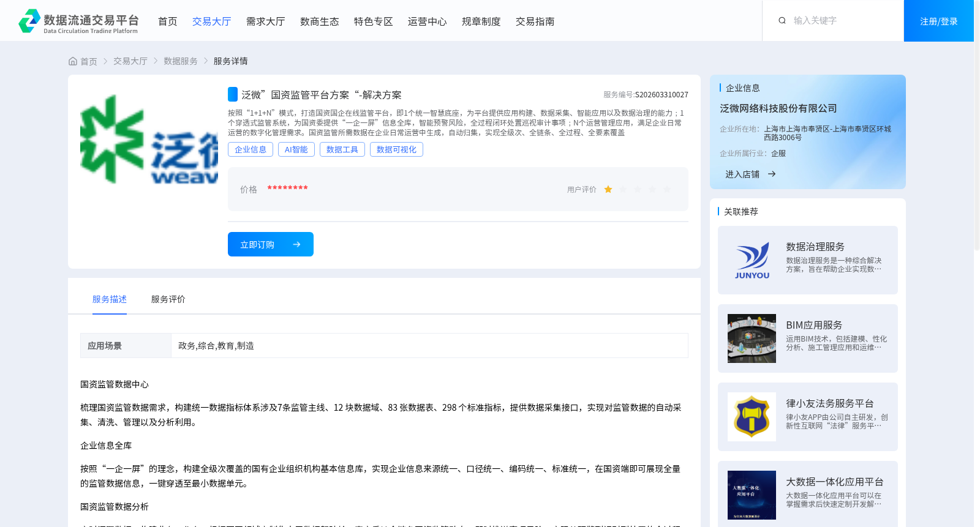
Task: Click the 关联推荐 section heading
Action: pos(741,212)
